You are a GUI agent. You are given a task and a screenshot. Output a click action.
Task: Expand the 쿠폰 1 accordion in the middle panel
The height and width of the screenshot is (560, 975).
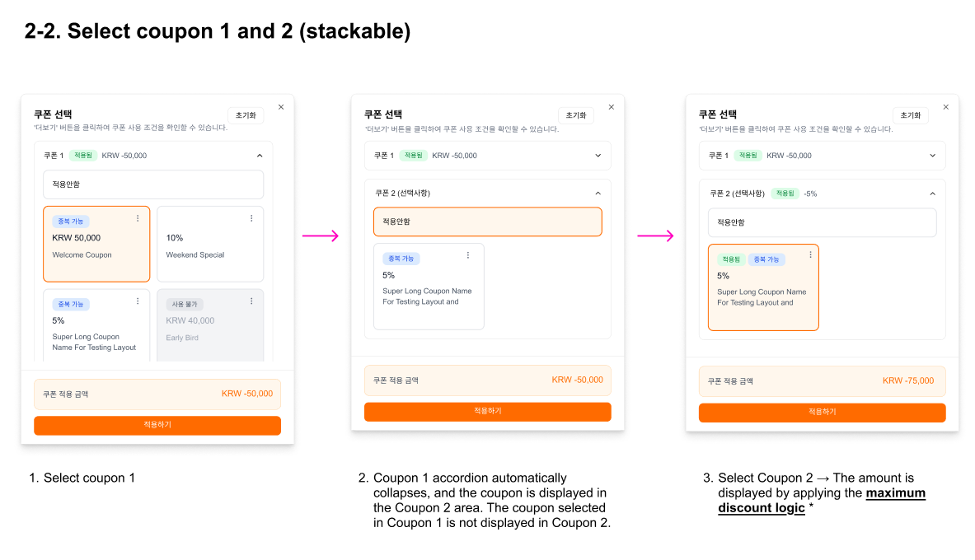(x=598, y=155)
